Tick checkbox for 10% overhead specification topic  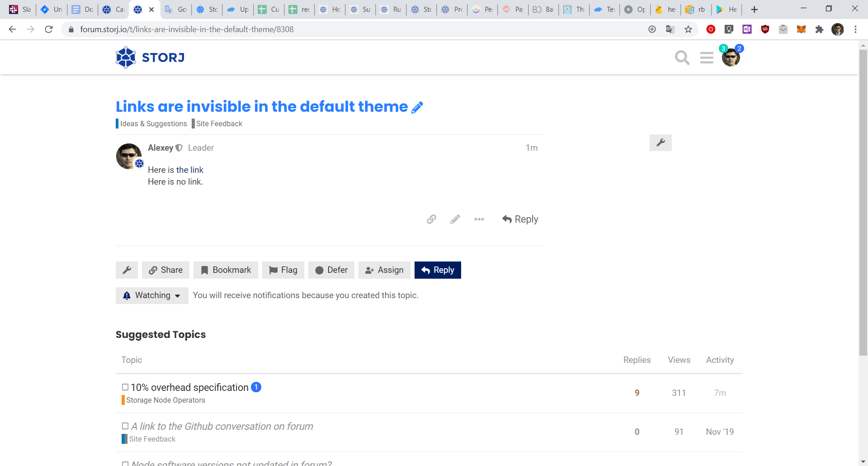(125, 387)
